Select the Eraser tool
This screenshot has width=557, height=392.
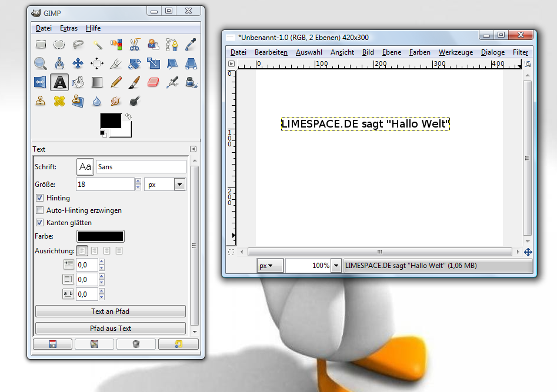153,82
